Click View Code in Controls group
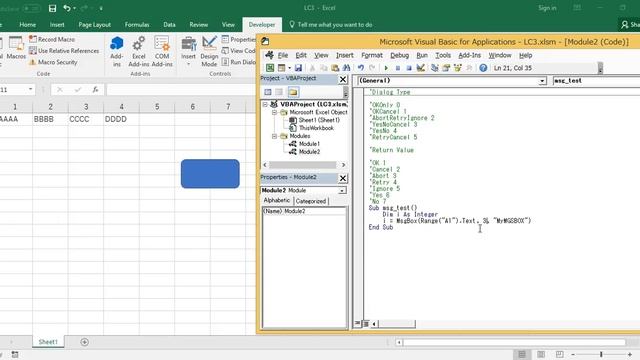 pyautogui.click(x=239, y=51)
